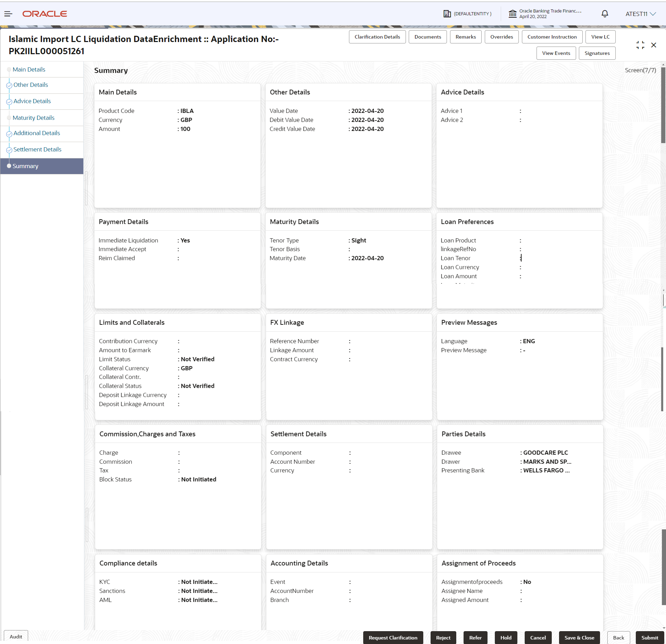Expand the ATEST11 user dropdown

pyautogui.click(x=641, y=14)
